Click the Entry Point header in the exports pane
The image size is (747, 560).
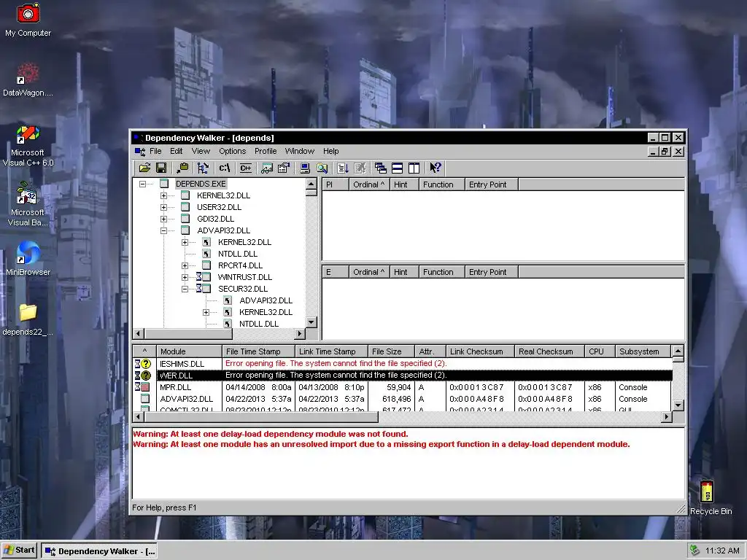[491, 272]
